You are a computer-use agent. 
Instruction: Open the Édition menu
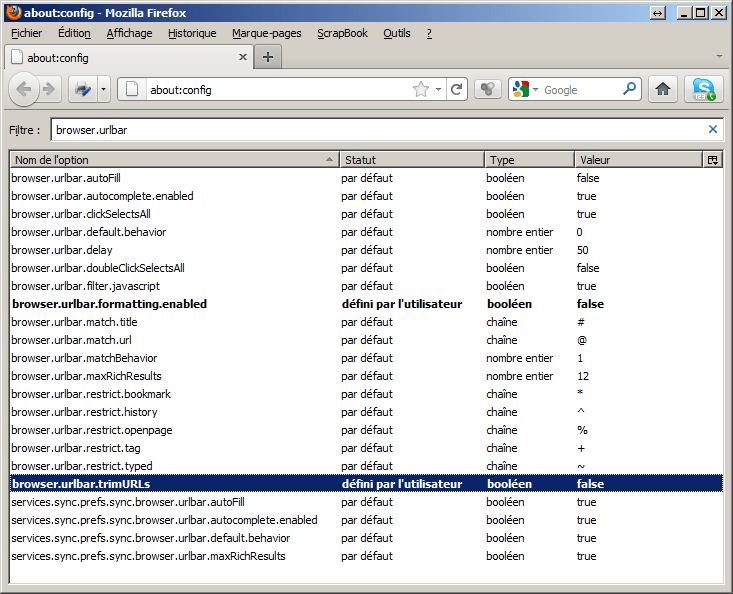coord(74,33)
